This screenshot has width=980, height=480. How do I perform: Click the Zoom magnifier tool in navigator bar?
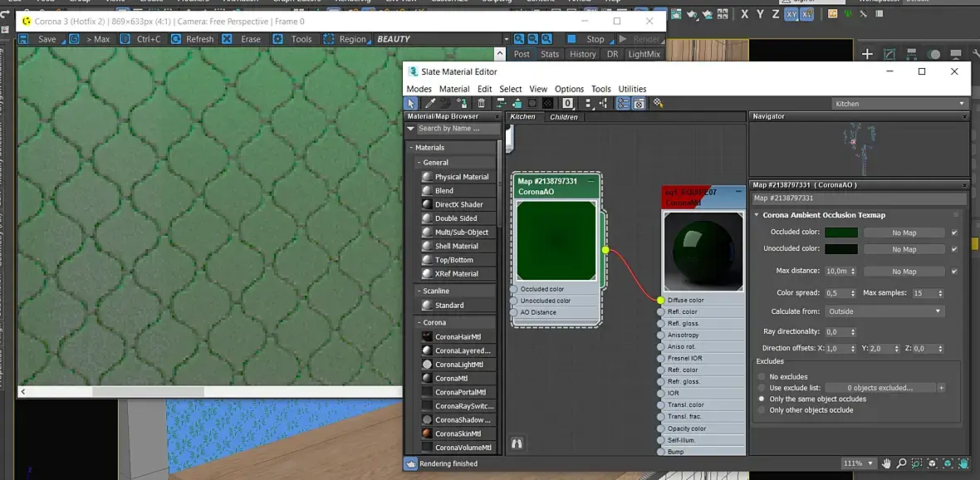[x=901, y=463]
